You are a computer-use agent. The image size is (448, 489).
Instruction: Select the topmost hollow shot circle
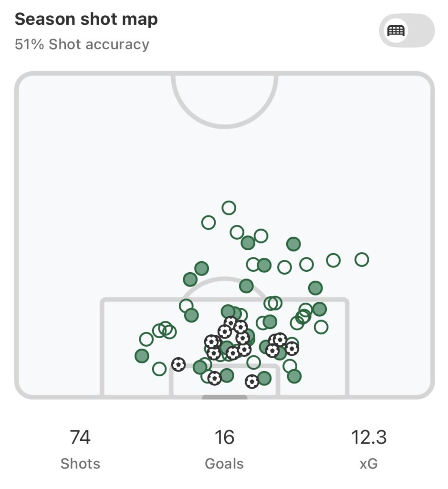coord(229,208)
